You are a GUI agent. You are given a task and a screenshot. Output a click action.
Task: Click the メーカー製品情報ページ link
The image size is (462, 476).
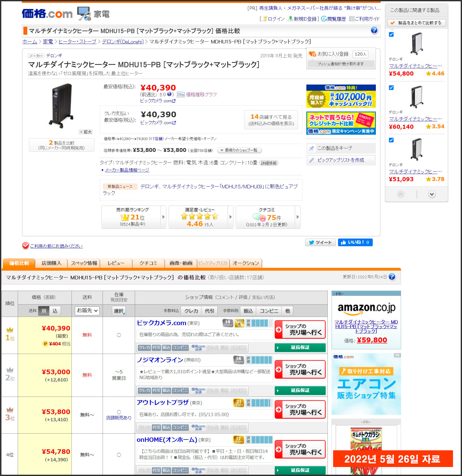127,170
